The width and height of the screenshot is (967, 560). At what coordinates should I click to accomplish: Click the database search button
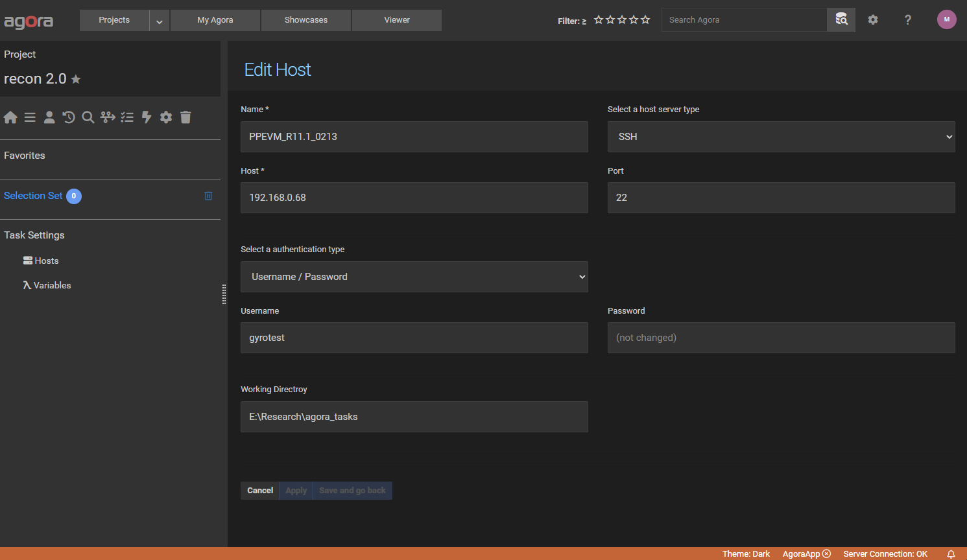coord(841,20)
